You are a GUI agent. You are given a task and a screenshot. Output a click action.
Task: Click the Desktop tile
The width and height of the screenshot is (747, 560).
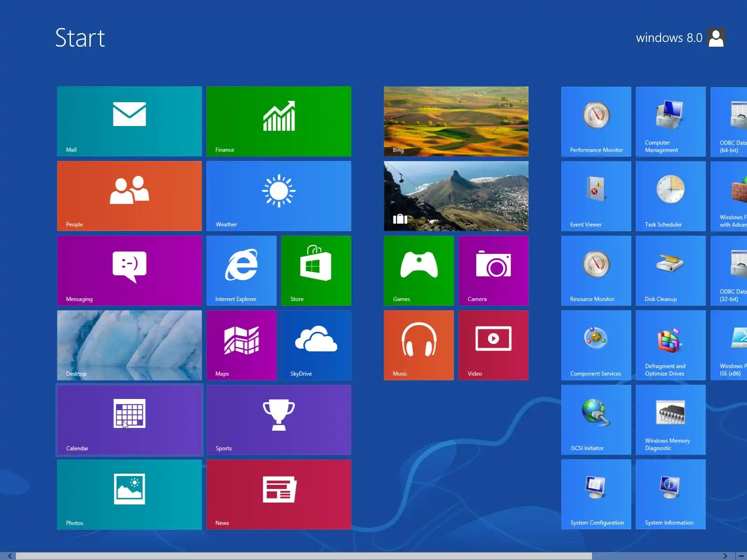[x=129, y=345]
